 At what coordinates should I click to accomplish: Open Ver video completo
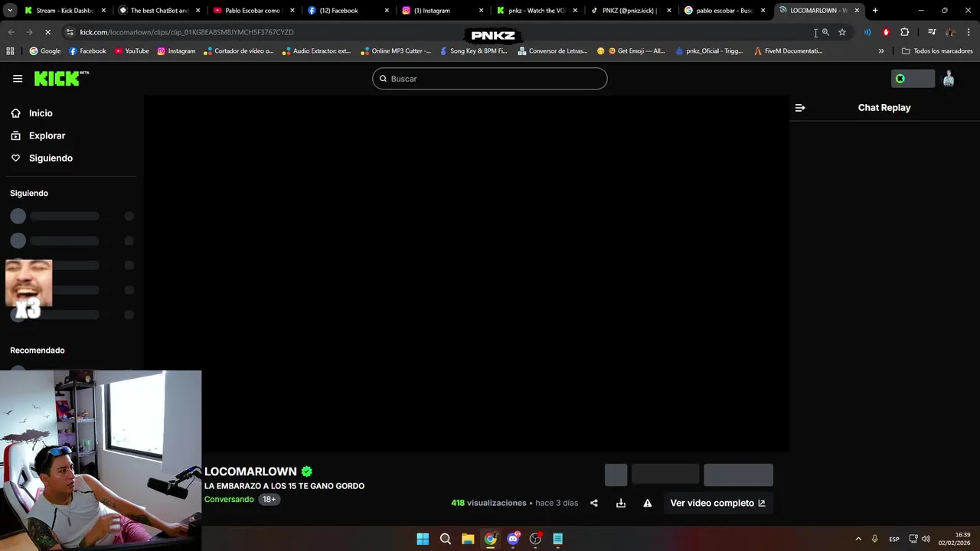click(x=717, y=503)
